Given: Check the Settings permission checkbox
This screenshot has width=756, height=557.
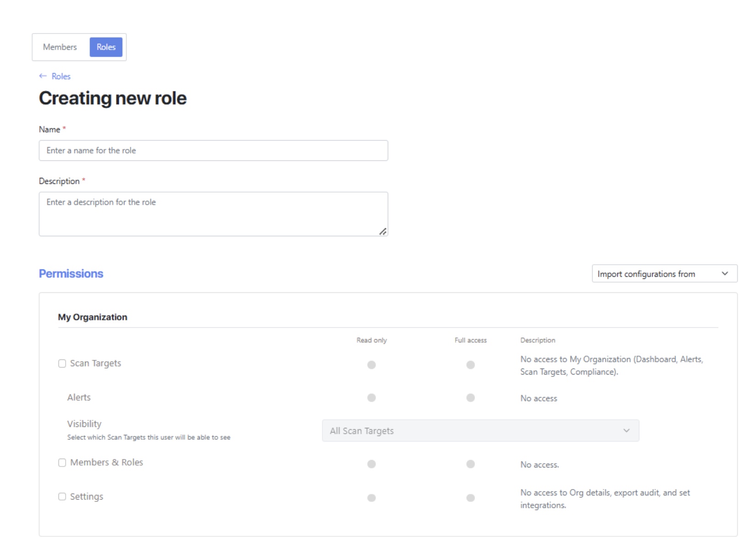Looking at the screenshot, I should click(62, 497).
